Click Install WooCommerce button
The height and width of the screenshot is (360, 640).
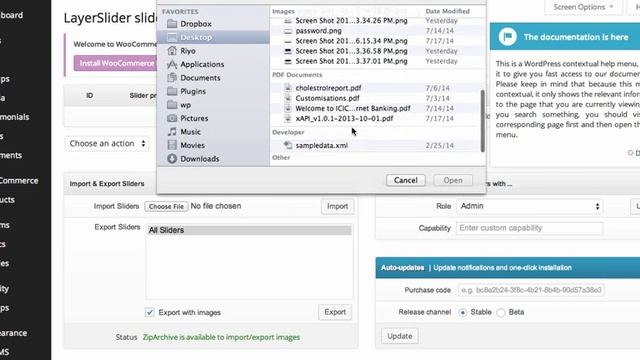(x=117, y=63)
